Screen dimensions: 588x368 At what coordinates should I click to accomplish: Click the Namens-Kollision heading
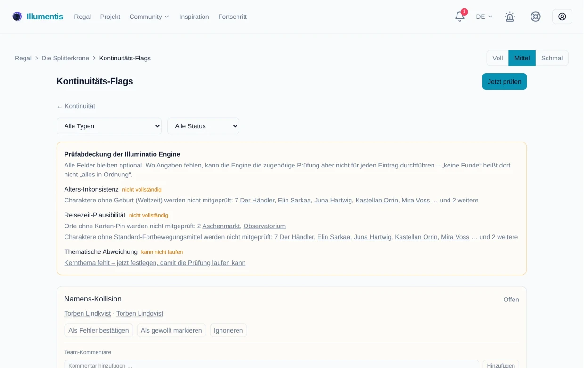tap(93, 299)
